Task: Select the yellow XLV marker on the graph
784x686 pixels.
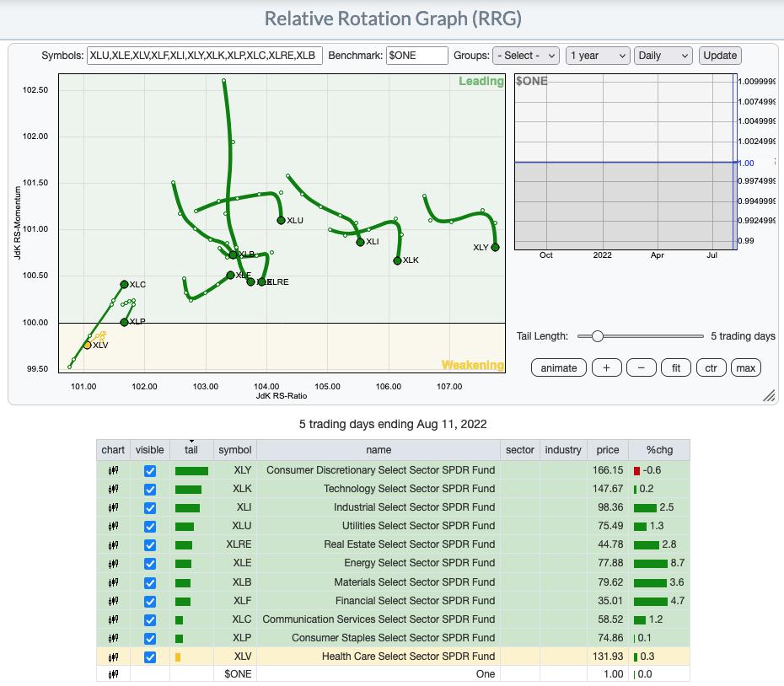Action: (88, 346)
